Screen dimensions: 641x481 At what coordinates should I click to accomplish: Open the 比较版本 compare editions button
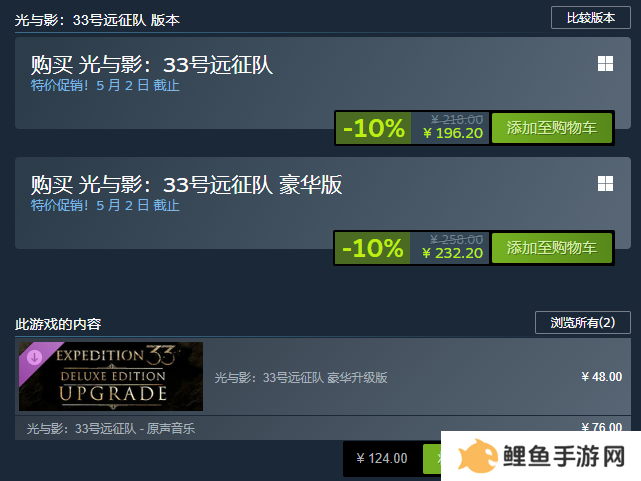[591, 18]
